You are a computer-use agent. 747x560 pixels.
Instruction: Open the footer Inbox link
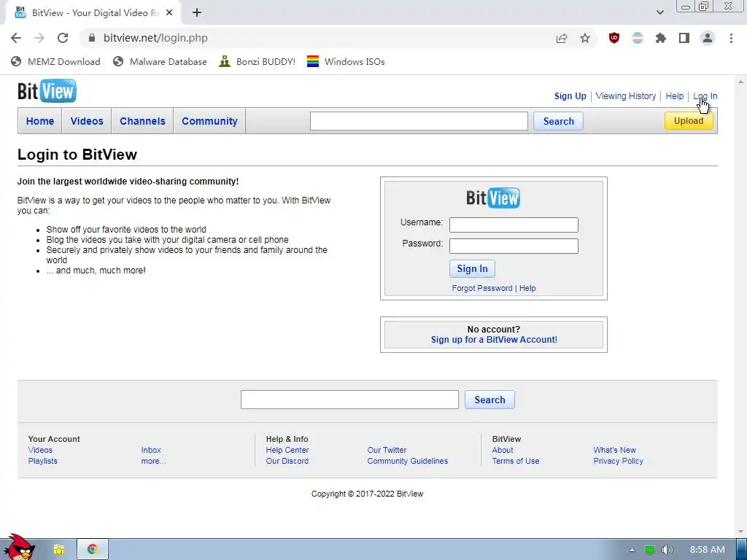pos(151,450)
